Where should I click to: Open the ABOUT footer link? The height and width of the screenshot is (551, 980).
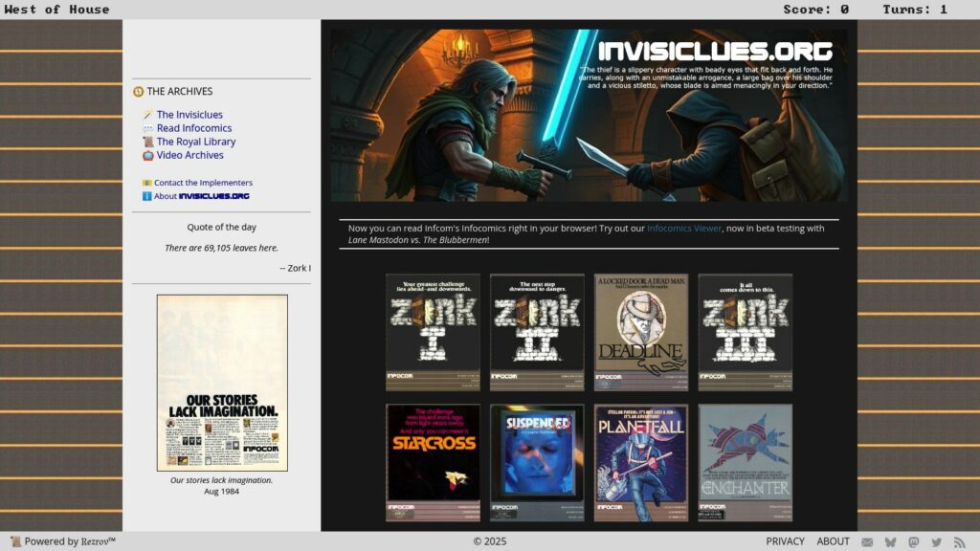[834, 541]
